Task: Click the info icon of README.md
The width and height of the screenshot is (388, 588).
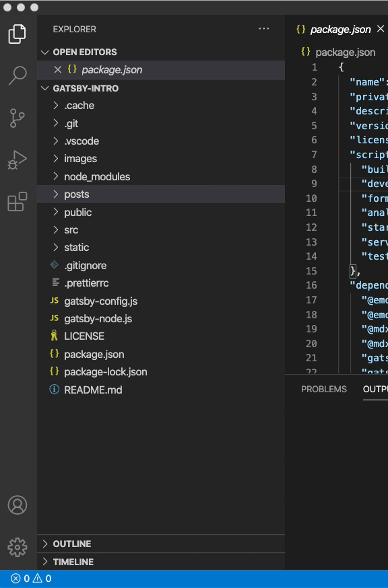Action: 54,390
